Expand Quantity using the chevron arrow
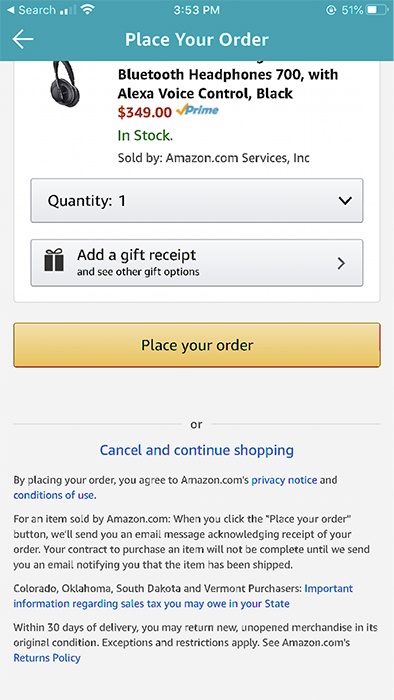 tap(345, 201)
